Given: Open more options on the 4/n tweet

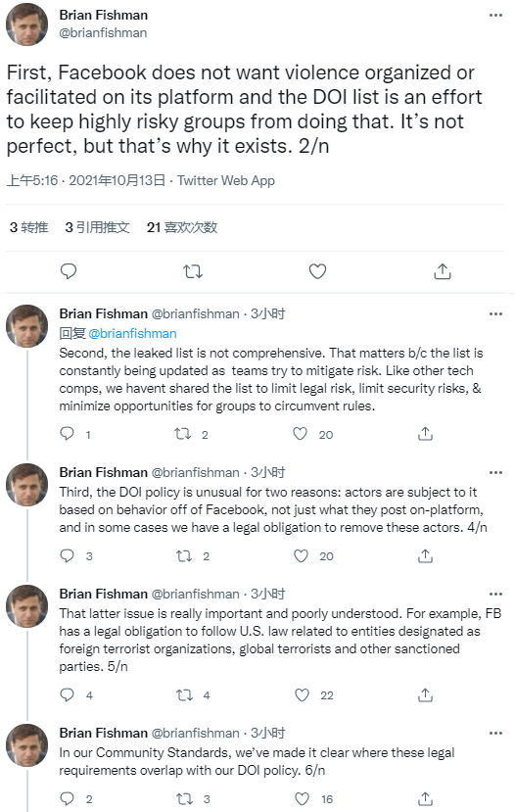Looking at the screenshot, I should (x=495, y=472).
